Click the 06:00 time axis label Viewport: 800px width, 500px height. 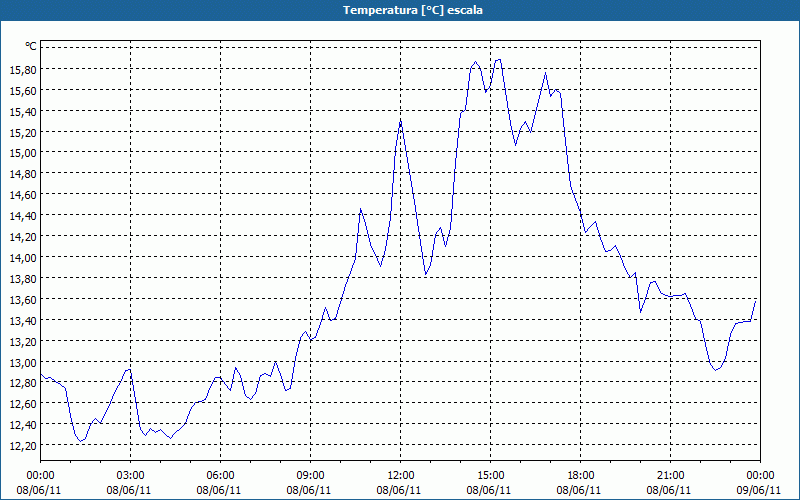(x=221, y=476)
